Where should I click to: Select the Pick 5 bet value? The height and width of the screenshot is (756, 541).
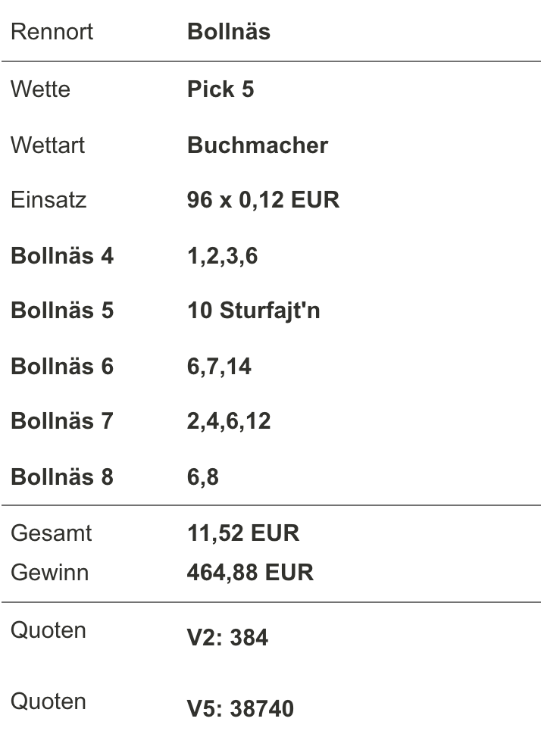220,89
